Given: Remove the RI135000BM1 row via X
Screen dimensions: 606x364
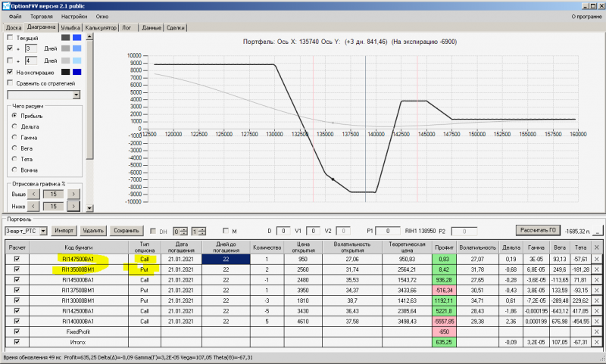Looking at the screenshot, I should click(x=596, y=269).
